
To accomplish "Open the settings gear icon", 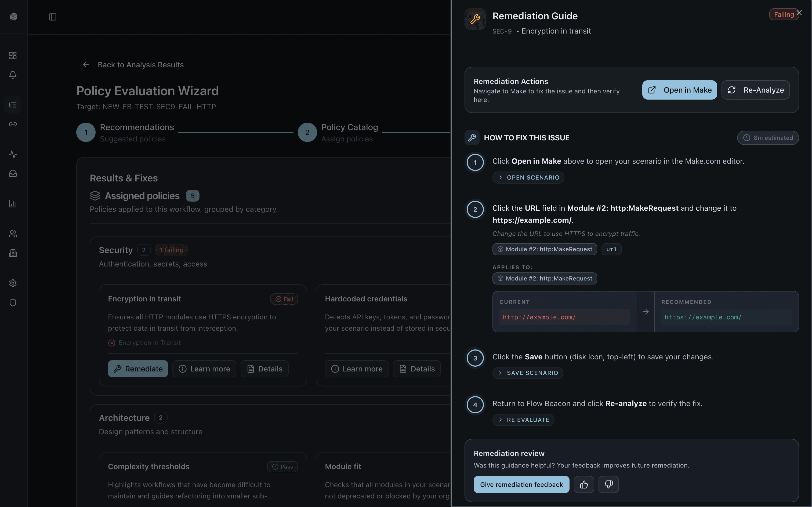I will 13,283.
